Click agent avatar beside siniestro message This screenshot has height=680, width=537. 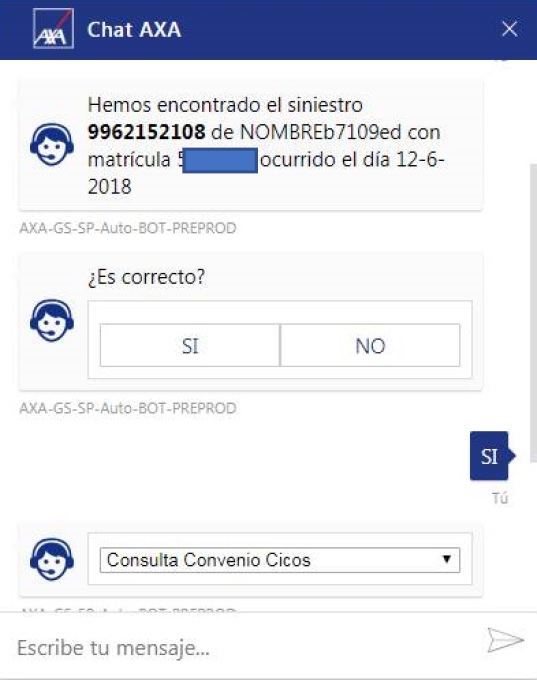click(x=52, y=144)
